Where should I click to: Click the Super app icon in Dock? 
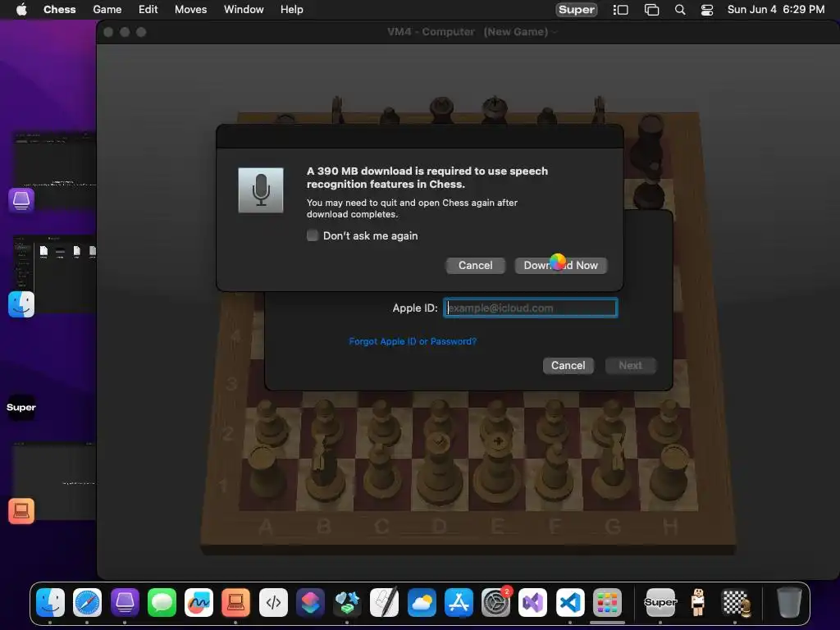(x=660, y=602)
